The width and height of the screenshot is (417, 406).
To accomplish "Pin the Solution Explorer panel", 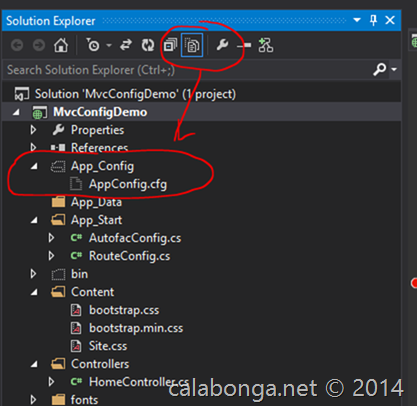I will point(373,20).
